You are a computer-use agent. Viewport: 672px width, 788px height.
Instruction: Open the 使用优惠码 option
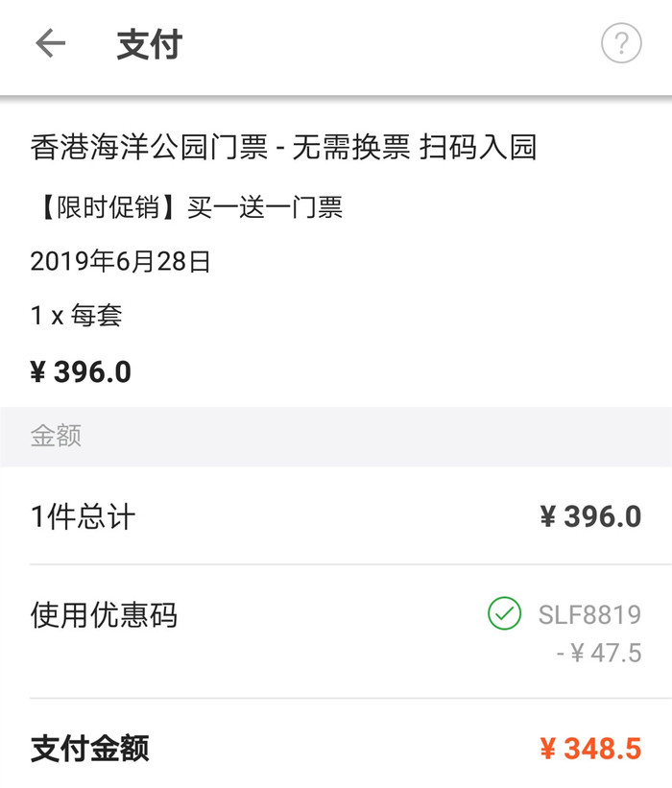pyautogui.click(x=104, y=615)
